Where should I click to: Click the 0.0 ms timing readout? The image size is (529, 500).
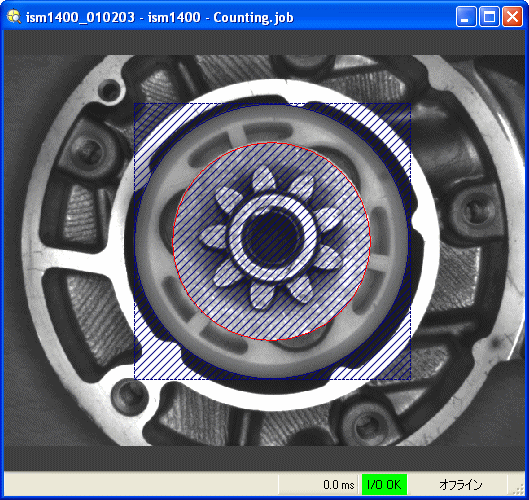pyautogui.click(x=339, y=485)
